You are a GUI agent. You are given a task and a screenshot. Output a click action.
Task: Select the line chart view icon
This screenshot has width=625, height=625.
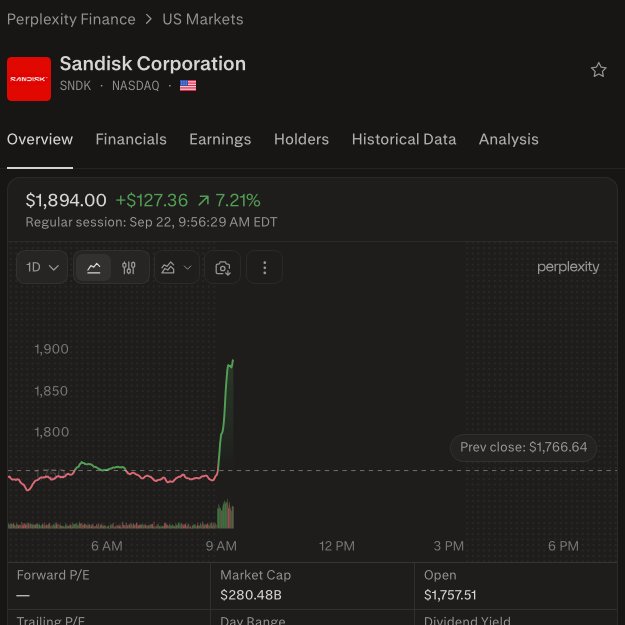tap(93, 267)
